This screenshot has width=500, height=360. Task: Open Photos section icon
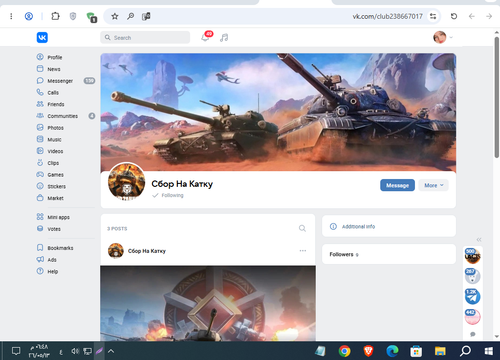(40, 127)
